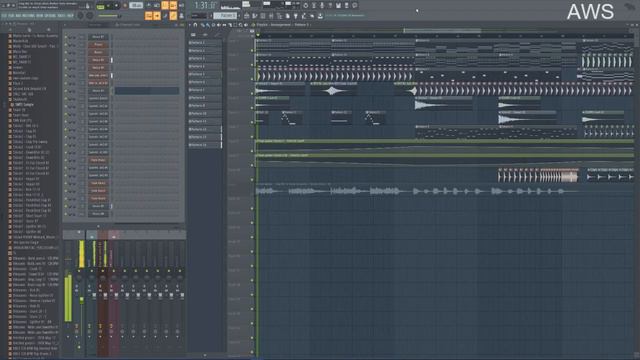
Task: Open the View channel rack toolbar icon
Action: (x=263, y=16)
